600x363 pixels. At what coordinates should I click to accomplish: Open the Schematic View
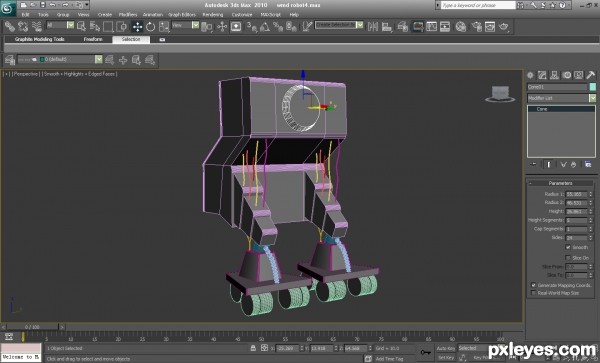(x=445, y=26)
